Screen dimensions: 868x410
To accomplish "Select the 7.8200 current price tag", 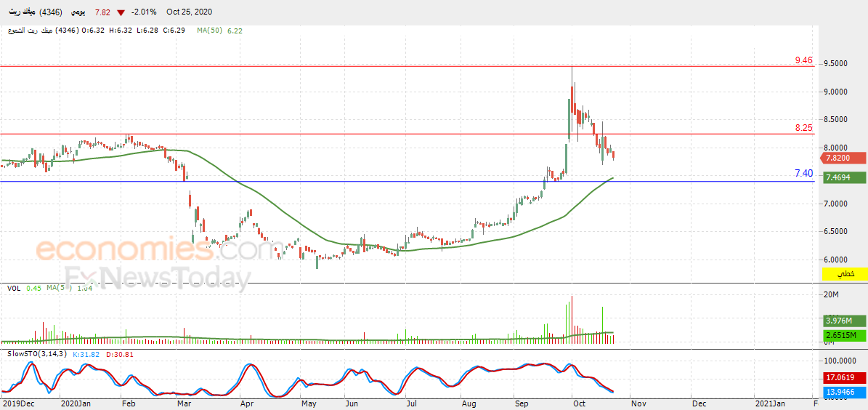I will pyautogui.click(x=844, y=158).
